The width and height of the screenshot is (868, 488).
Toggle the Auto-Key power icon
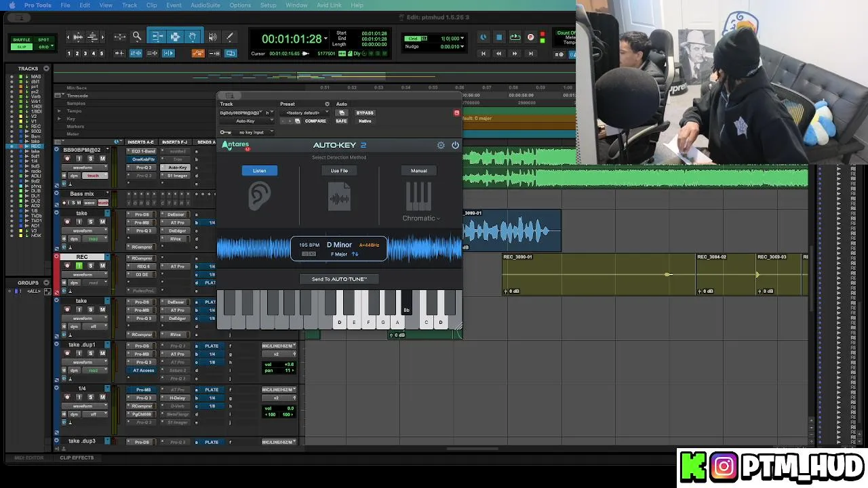tap(455, 145)
